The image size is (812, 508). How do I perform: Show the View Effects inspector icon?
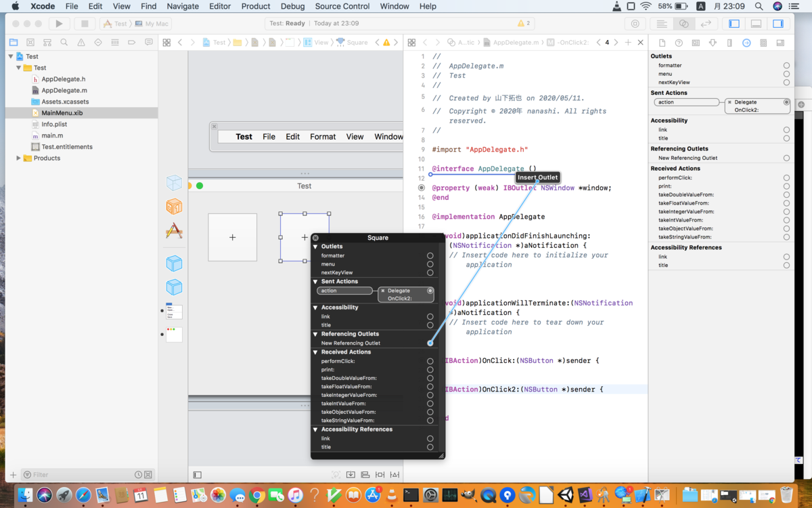click(x=780, y=43)
